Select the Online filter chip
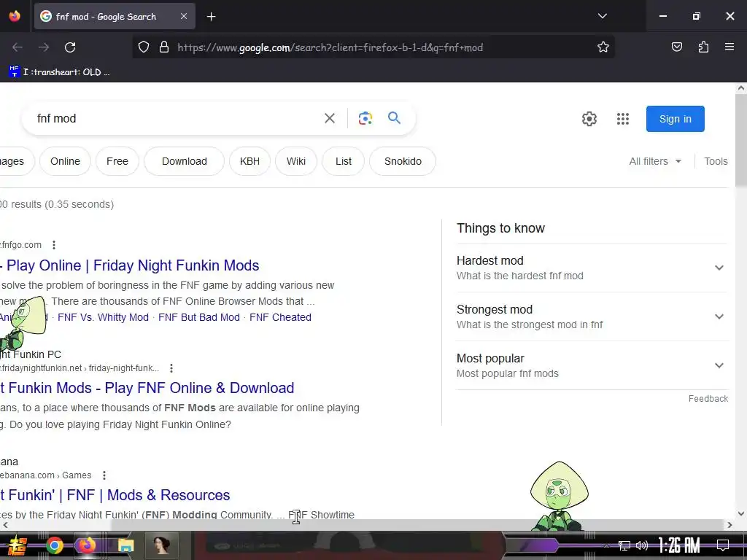 point(65,161)
